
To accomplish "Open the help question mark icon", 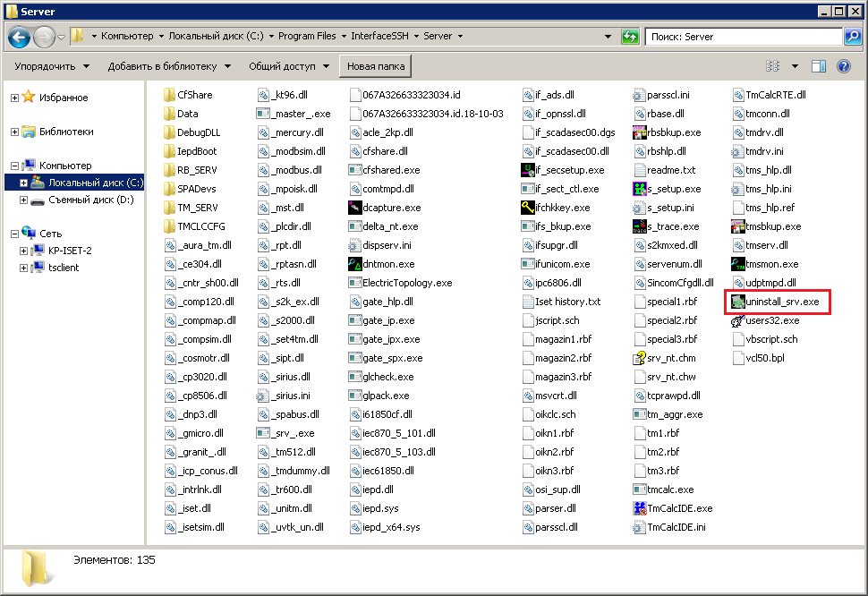I will [843, 66].
